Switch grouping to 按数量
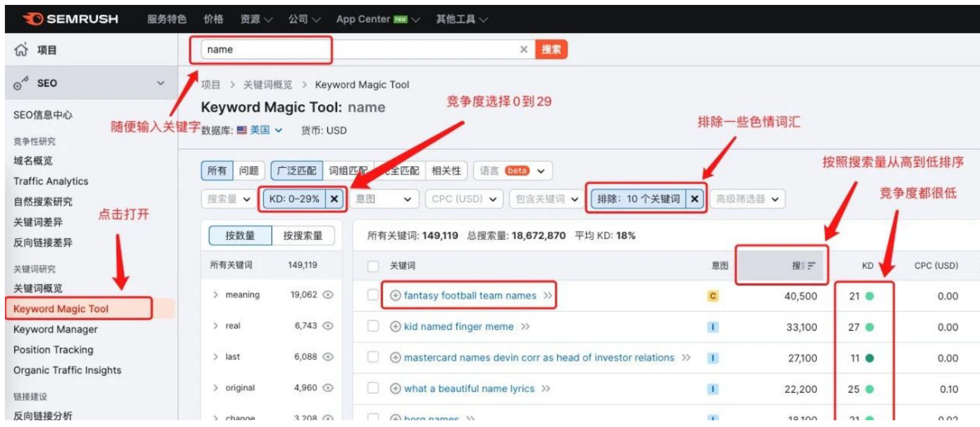Viewport: 980px width, 427px height. 240,236
